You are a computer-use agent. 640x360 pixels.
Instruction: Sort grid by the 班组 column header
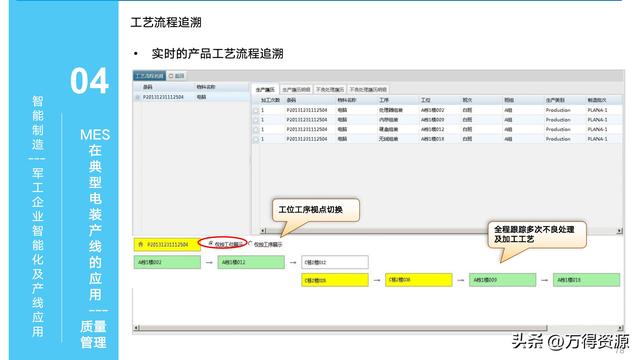(x=509, y=100)
